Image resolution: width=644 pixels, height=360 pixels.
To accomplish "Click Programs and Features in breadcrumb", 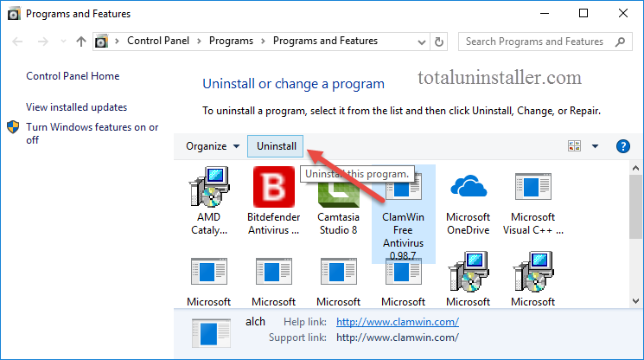I will coord(325,41).
